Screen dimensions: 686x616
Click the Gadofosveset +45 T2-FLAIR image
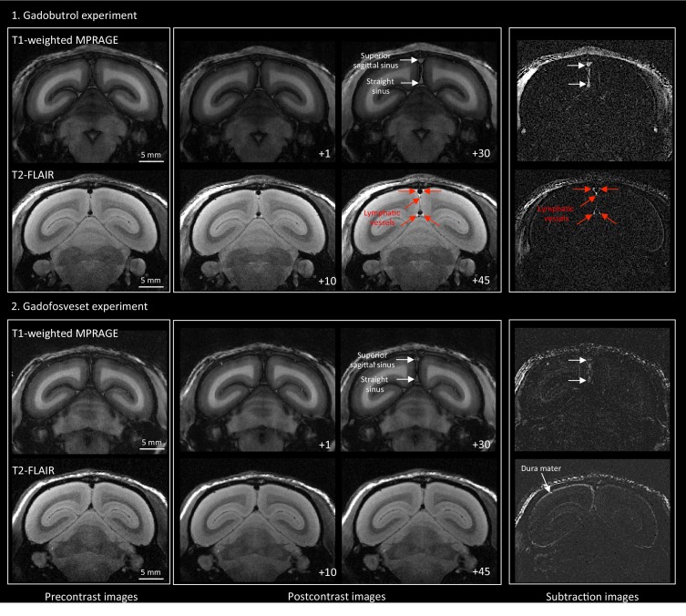coord(419,520)
